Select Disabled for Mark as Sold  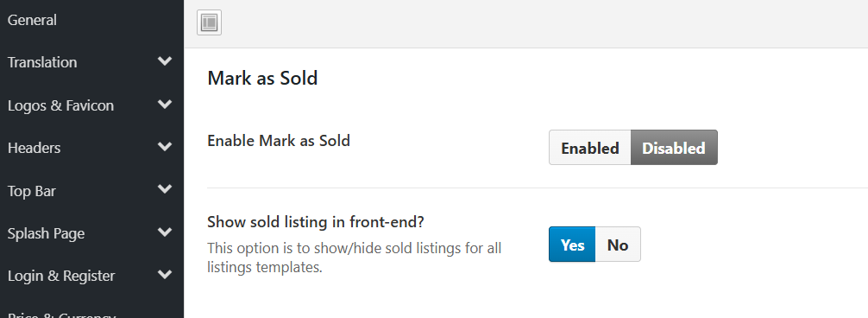(x=674, y=148)
